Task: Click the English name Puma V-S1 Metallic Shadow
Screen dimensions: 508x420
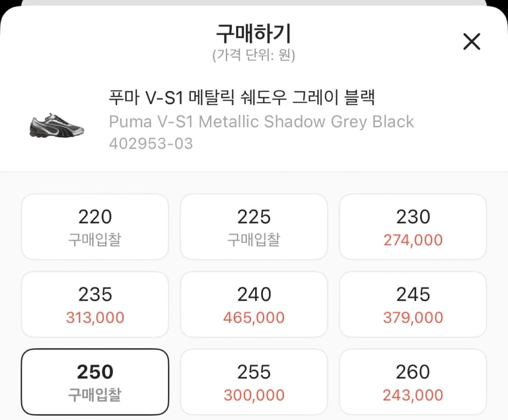Action: (x=261, y=121)
